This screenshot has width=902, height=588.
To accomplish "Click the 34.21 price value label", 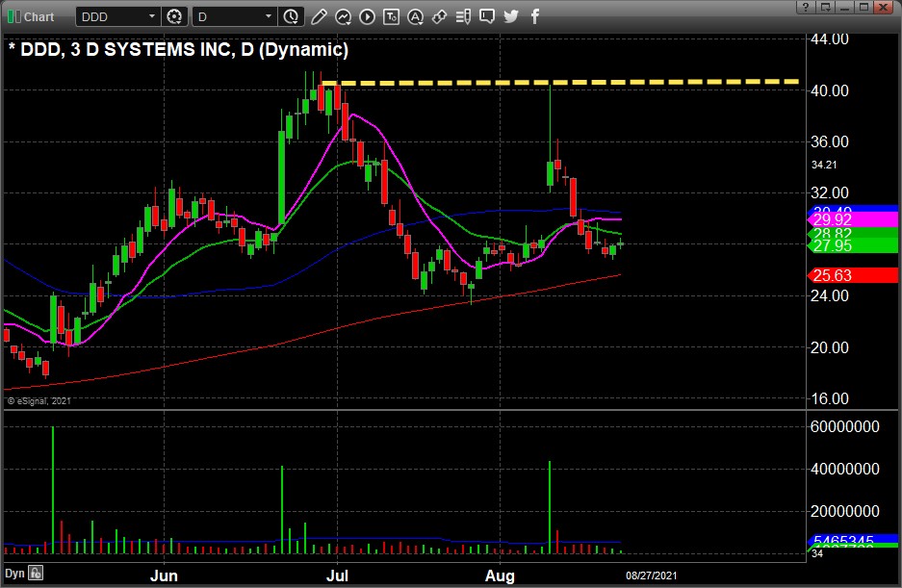I will pyautogui.click(x=824, y=165).
